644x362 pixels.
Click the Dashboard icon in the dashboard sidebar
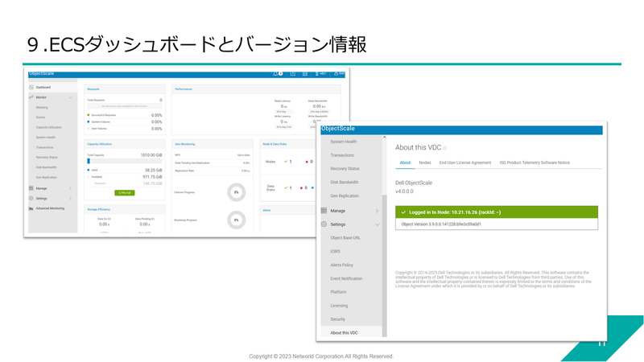[x=31, y=88]
